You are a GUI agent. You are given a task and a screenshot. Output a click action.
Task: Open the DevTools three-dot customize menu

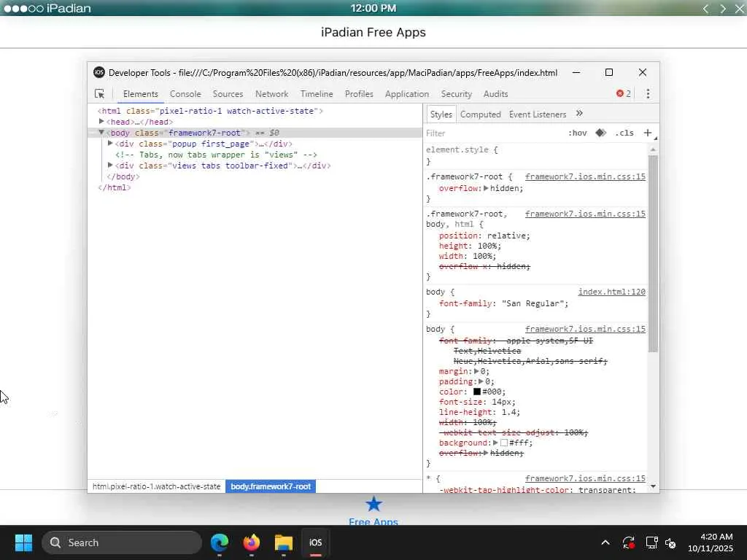click(648, 94)
